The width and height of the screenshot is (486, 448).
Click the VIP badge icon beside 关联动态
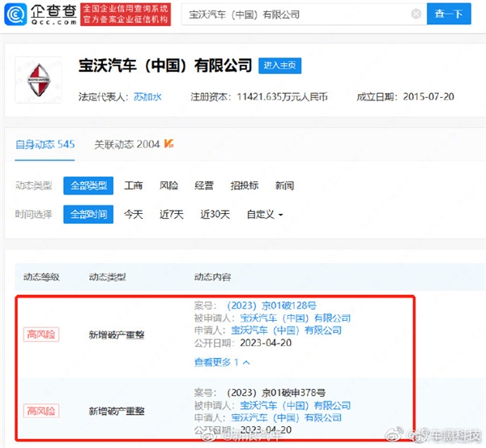[169, 143]
